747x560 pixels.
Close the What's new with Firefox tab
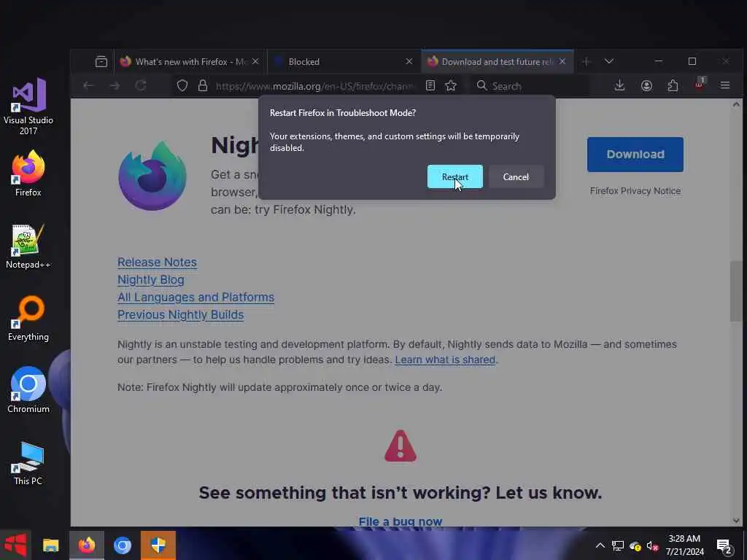(255, 61)
